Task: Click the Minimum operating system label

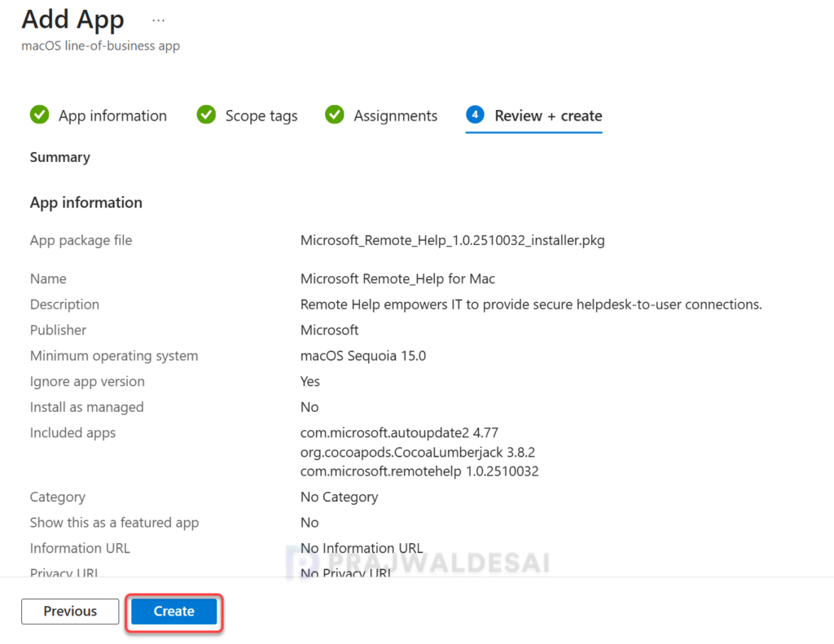Action: click(114, 356)
